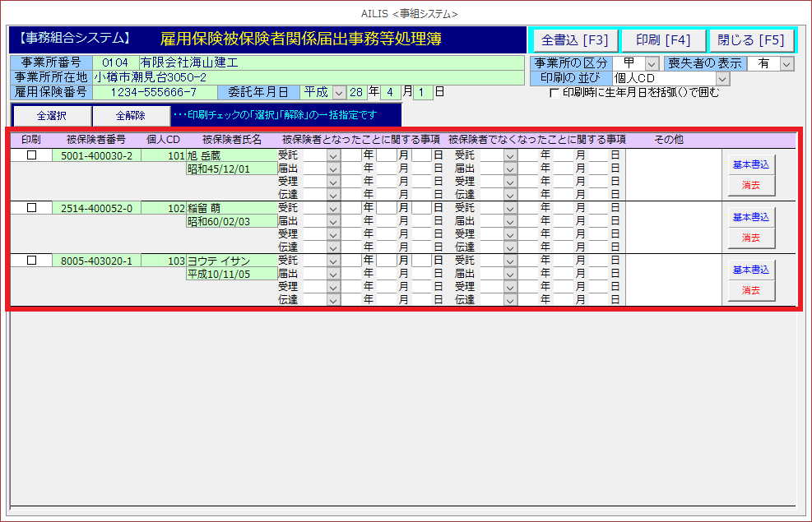Close the form with 閉じる [F5]
The width and height of the screenshot is (812, 522).
click(x=751, y=40)
